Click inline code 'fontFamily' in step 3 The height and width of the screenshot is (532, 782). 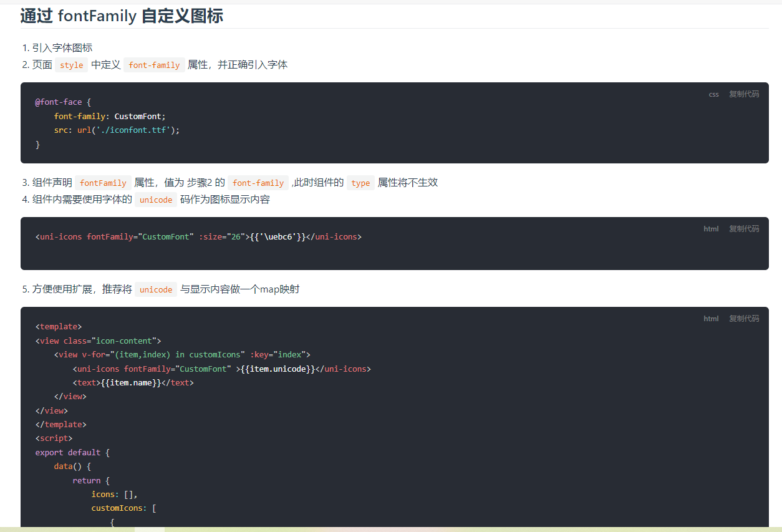tap(103, 183)
